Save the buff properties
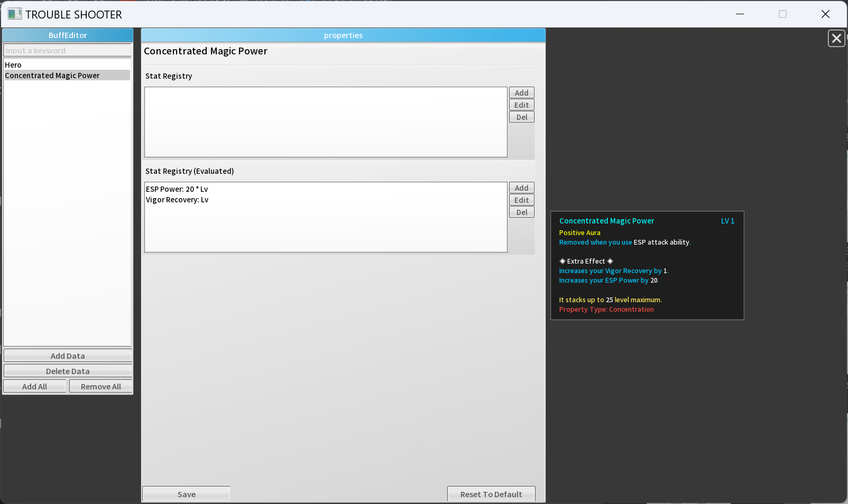Screen dimensions: 848x504 coord(186,494)
